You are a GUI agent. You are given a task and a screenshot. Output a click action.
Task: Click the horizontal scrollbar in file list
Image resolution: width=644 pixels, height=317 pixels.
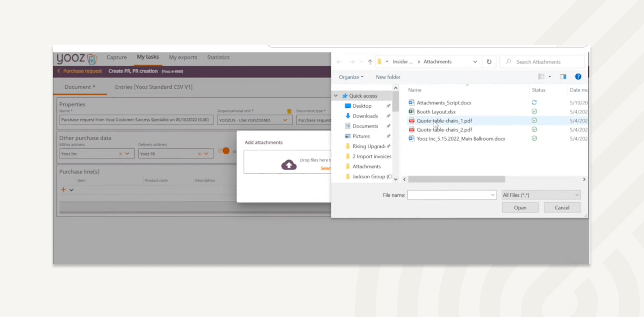(456, 179)
